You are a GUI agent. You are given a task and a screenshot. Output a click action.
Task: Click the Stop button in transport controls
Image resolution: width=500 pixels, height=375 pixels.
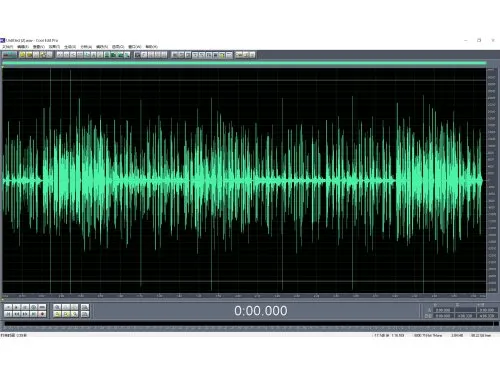(x=8, y=307)
